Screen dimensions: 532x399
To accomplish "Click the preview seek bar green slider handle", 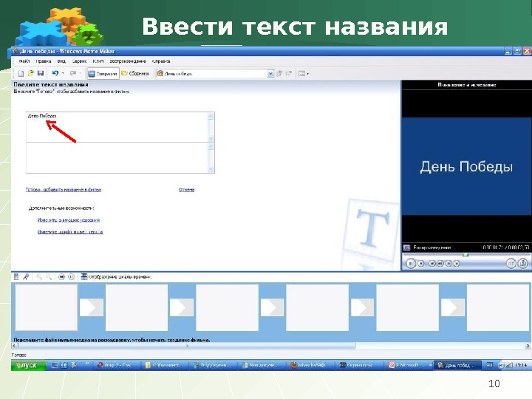I will click(x=465, y=254).
